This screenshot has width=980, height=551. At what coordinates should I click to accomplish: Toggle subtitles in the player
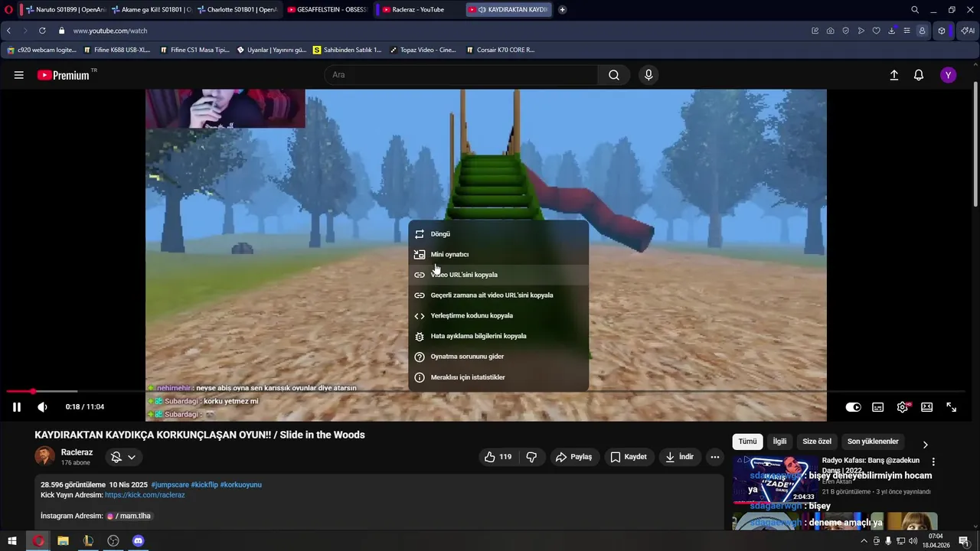click(878, 407)
